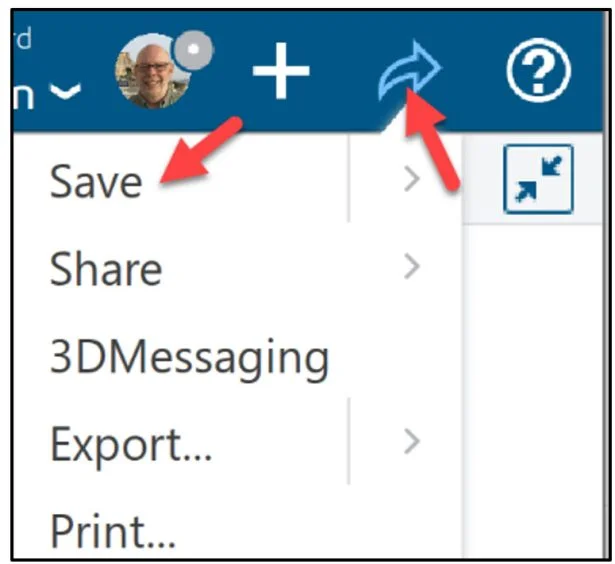Open 3DMessaging from the menu
This screenshot has width=615, height=564.
[189, 358]
